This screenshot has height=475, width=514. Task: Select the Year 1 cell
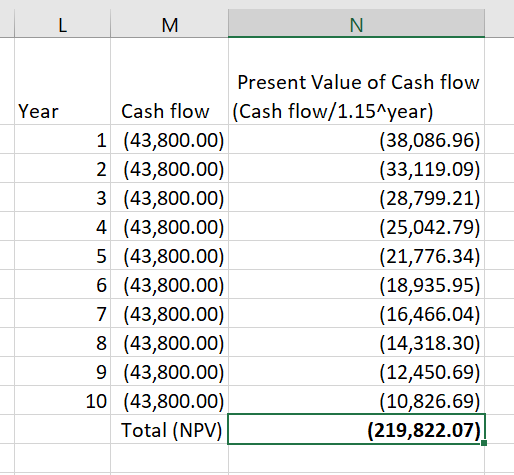[62, 139]
